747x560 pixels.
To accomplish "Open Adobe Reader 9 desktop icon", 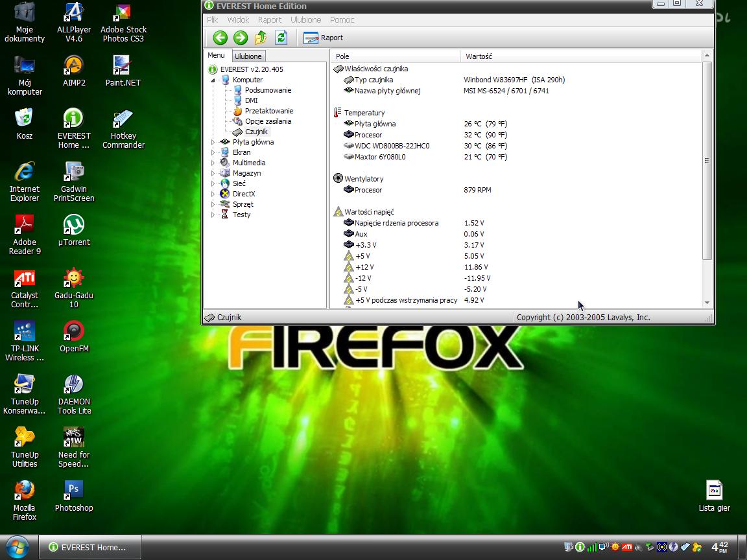I will tap(24, 235).
